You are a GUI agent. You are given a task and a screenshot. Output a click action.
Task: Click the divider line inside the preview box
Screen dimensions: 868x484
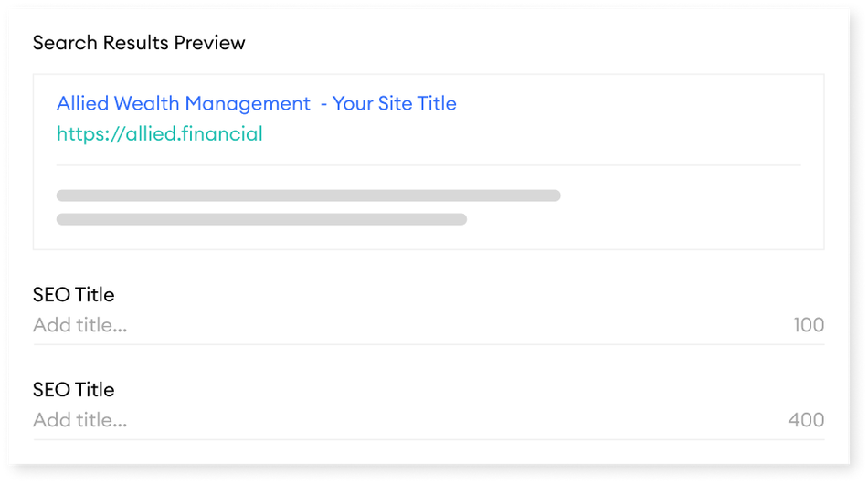[x=429, y=165]
